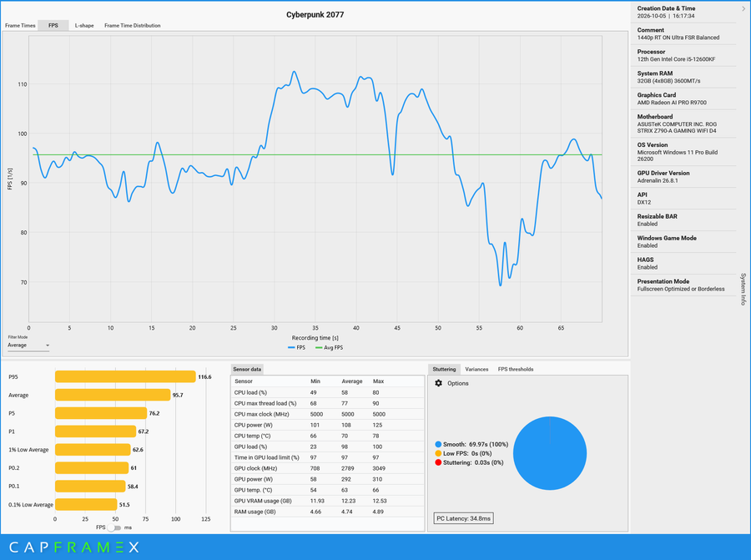Click the P95 bar in metrics chart

tap(125, 376)
